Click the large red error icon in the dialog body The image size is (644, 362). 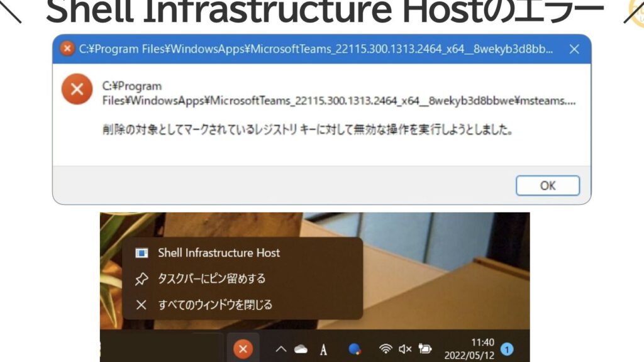coord(77,89)
